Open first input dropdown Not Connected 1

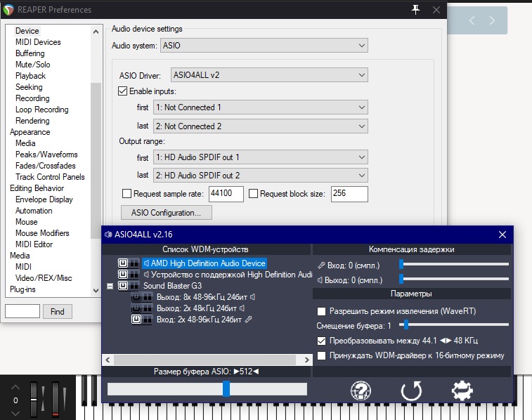pos(261,107)
